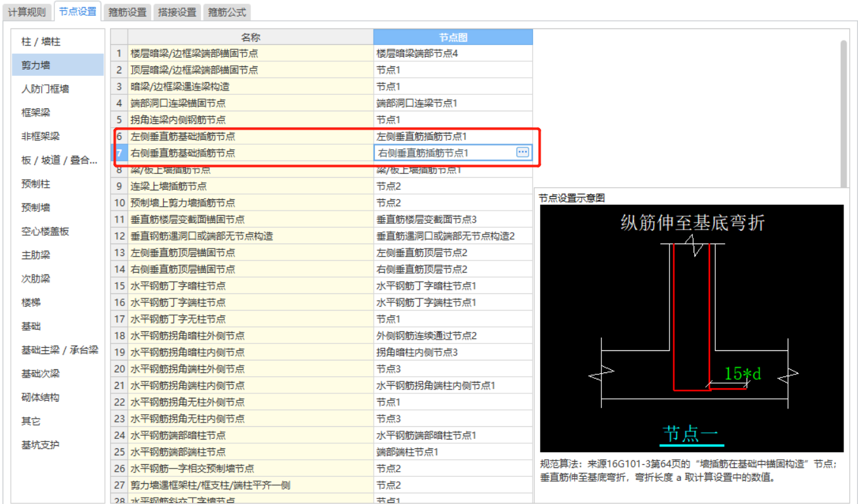The image size is (858, 504).
Task: Click the 楼层暗梁端部节点4 value cell
Action: coord(453,53)
